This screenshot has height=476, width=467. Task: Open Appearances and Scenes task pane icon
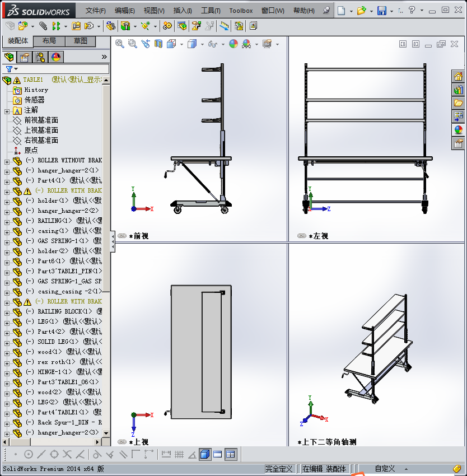(458, 129)
